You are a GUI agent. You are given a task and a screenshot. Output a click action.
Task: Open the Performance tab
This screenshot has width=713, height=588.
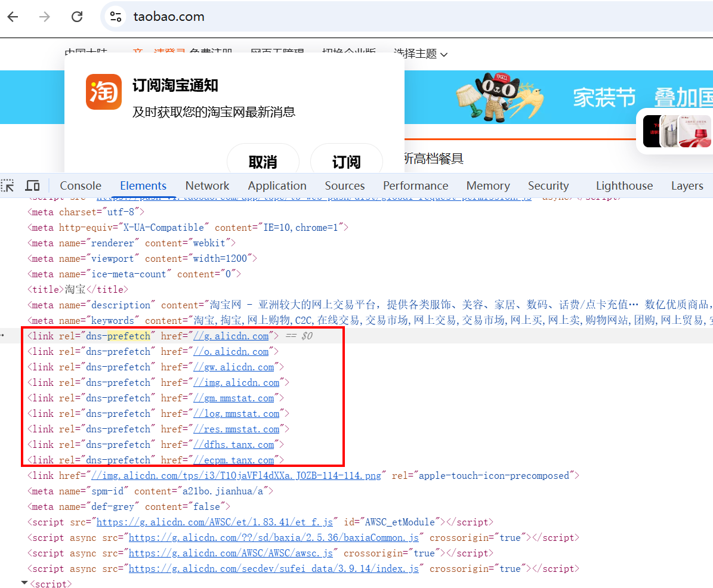[x=416, y=185]
